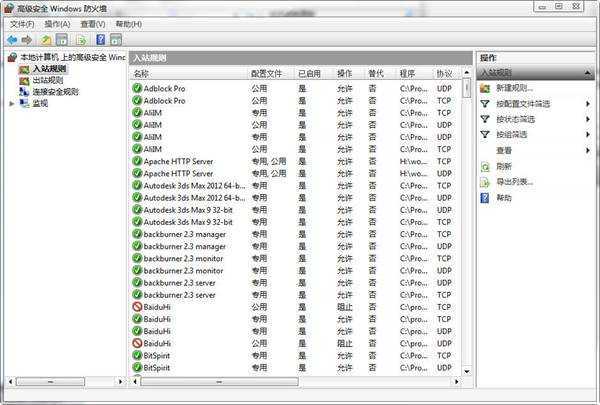Click red blocked icon of BaiduHi 公用 UDP row
Screen dimensions: 600x405
[x=137, y=343]
